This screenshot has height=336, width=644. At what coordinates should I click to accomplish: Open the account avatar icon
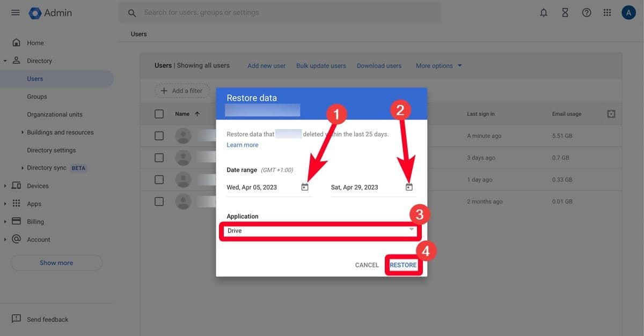pyautogui.click(x=628, y=12)
